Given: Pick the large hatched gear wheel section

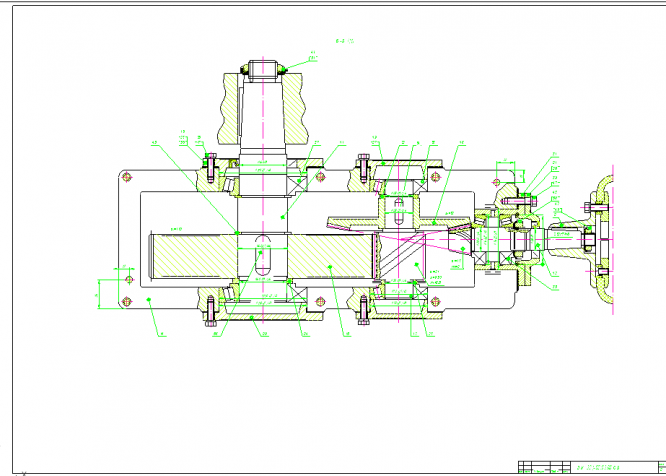Looking at the screenshot, I should click(x=263, y=256).
